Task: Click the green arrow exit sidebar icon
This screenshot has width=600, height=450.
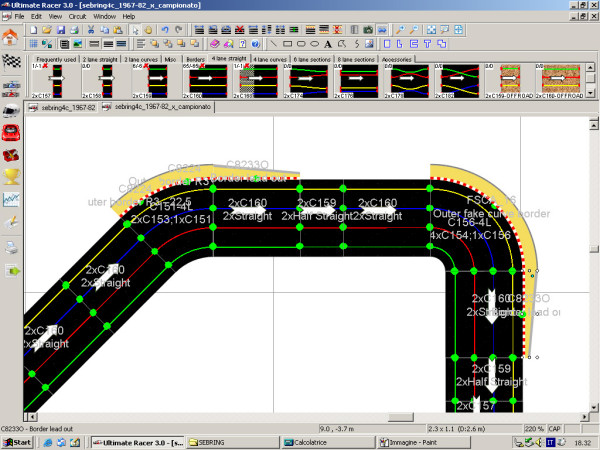Action: (12, 271)
